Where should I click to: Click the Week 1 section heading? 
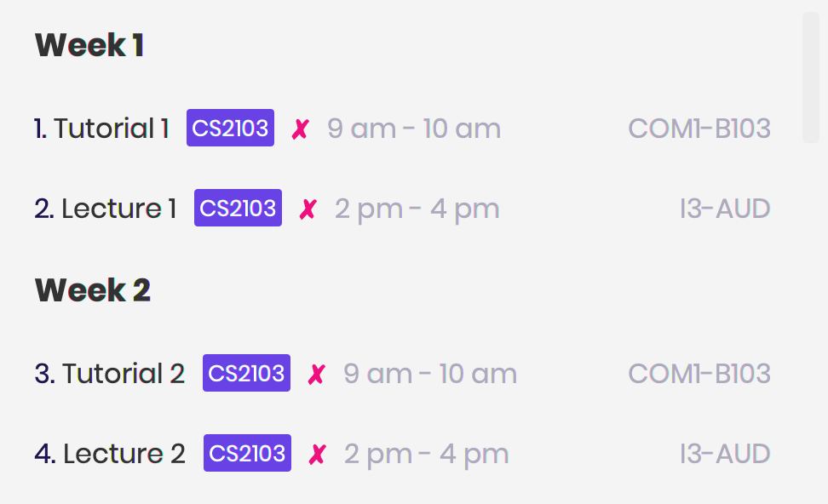tap(89, 45)
